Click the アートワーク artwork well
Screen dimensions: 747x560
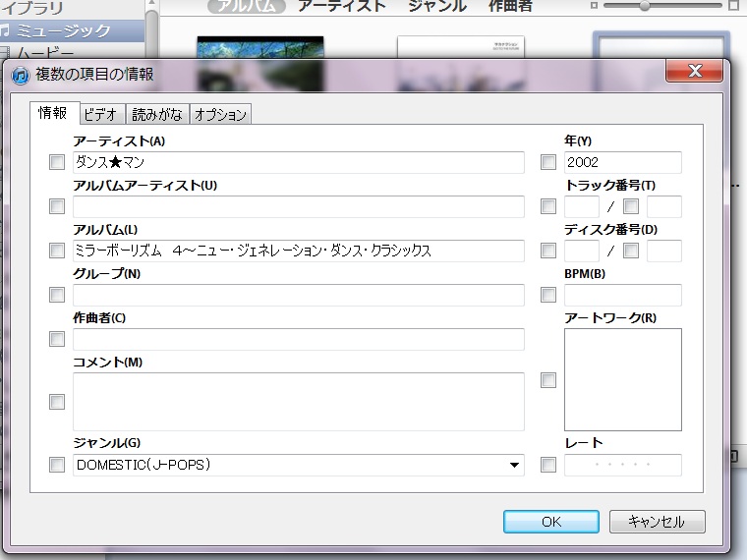[622, 379]
